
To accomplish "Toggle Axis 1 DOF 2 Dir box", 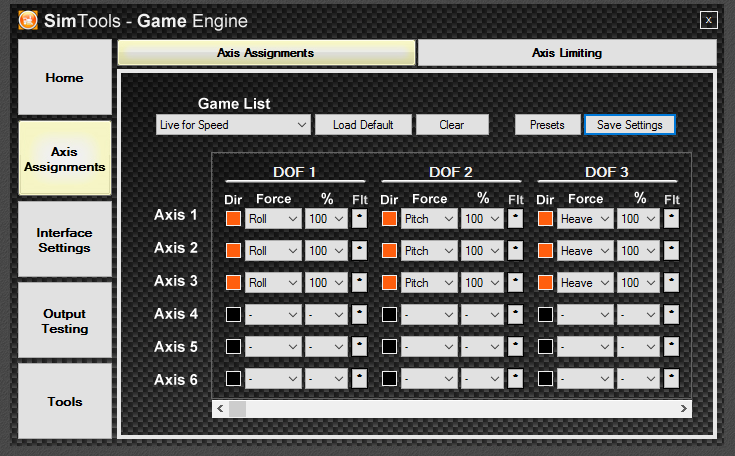I will 390,218.
